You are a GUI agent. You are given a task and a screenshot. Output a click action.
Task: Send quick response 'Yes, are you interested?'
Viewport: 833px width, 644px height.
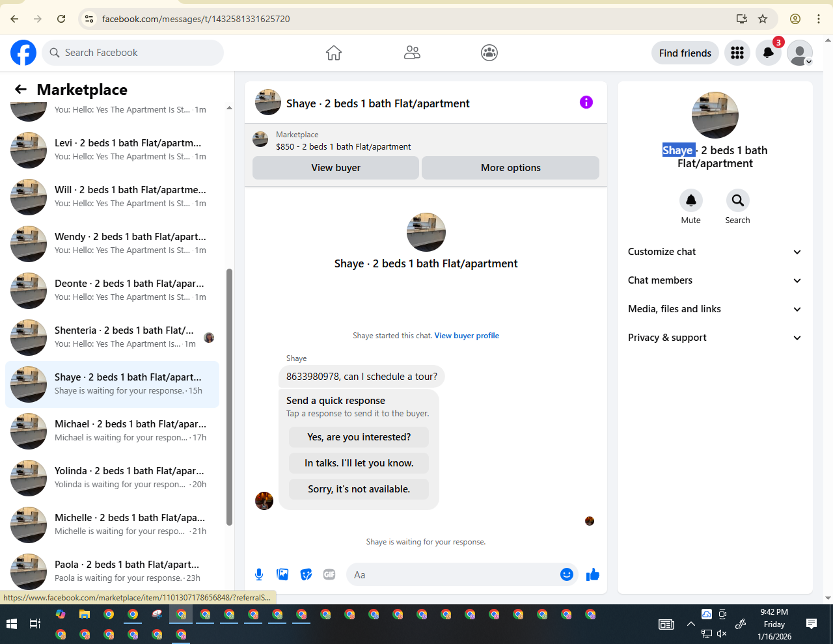click(x=359, y=437)
